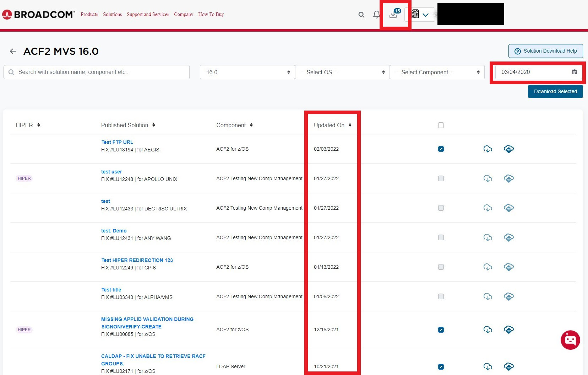Open the Company menu
Screen dimensions: 588x375
184,15
